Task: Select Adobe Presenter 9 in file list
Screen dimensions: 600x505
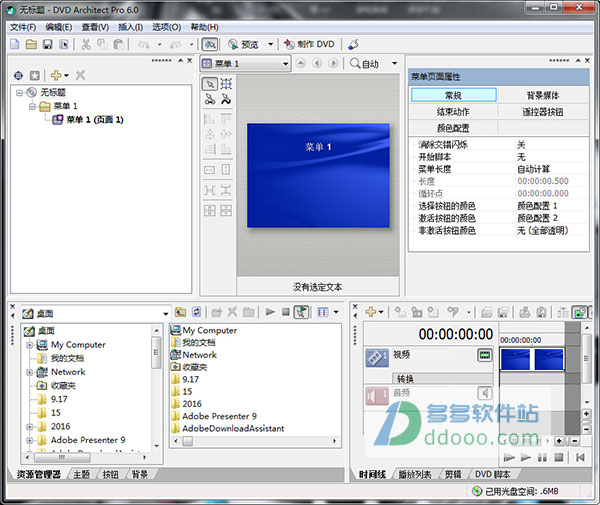Action: (x=219, y=416)
